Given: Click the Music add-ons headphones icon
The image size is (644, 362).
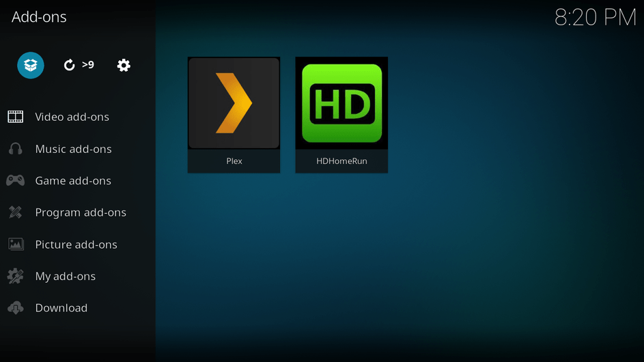Looking at the screenshot, I should [x=16, y=149].
